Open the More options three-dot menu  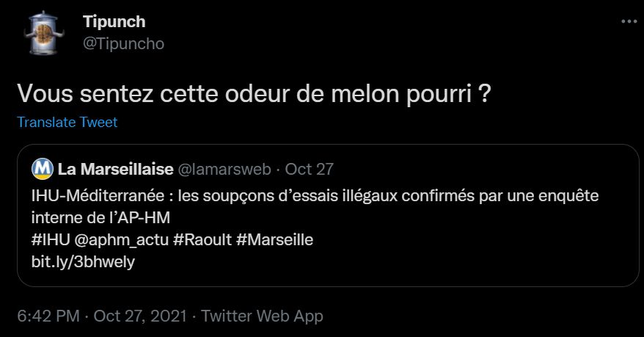[x=629, y=22]
